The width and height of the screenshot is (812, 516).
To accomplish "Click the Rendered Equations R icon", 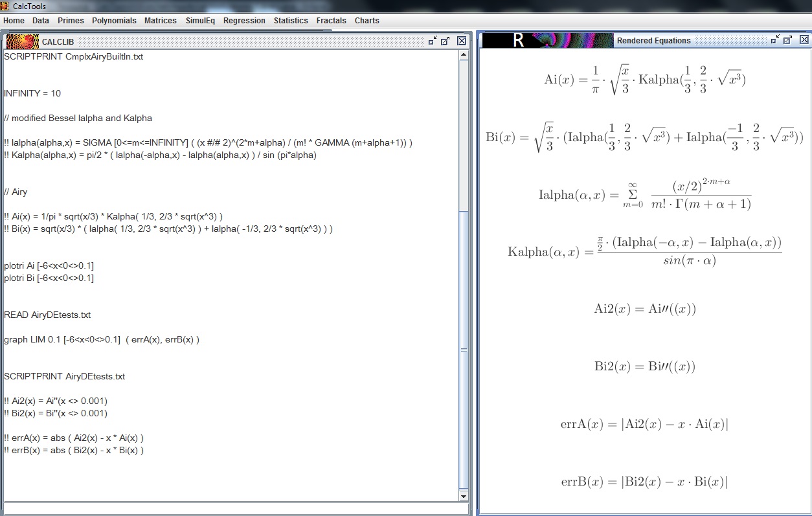I will 548,40.
